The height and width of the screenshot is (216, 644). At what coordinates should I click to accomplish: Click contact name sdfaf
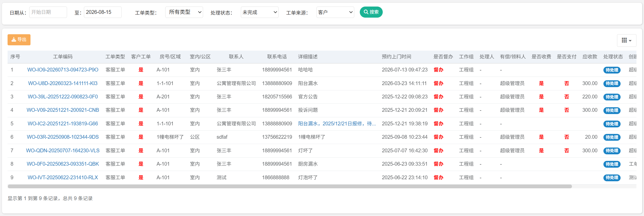pyautogui.click(x=222, y=137)
